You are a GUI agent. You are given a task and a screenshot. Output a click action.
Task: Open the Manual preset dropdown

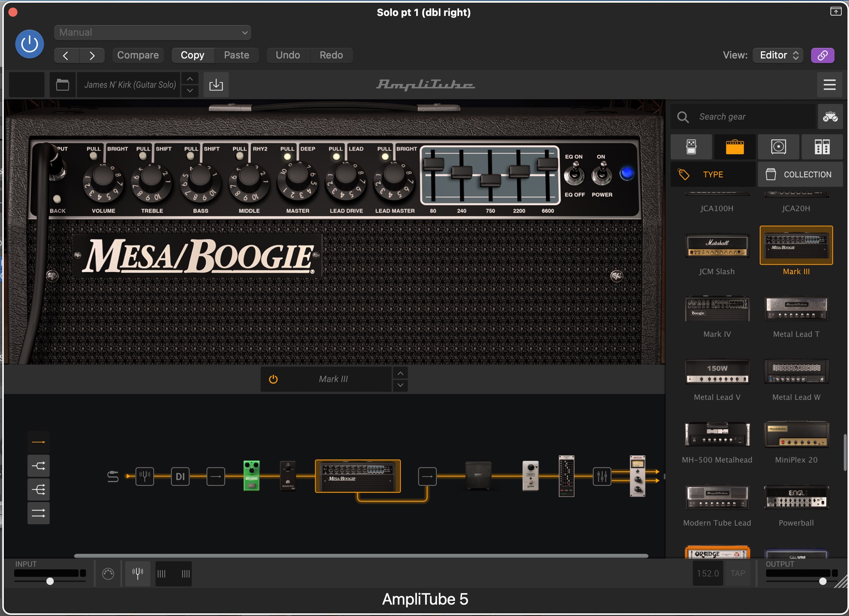[153, 33]
